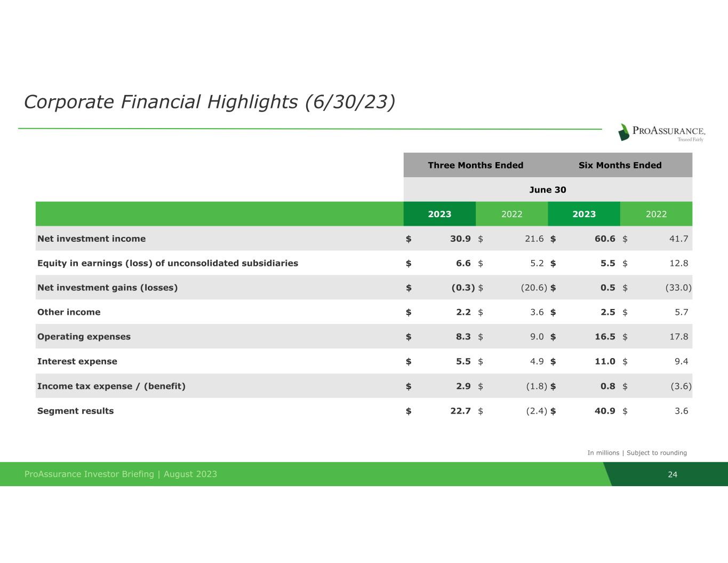Click the 2023 six-month column header
The height and width of the screenshot is (563, 728).
click(x=583, y=214)
